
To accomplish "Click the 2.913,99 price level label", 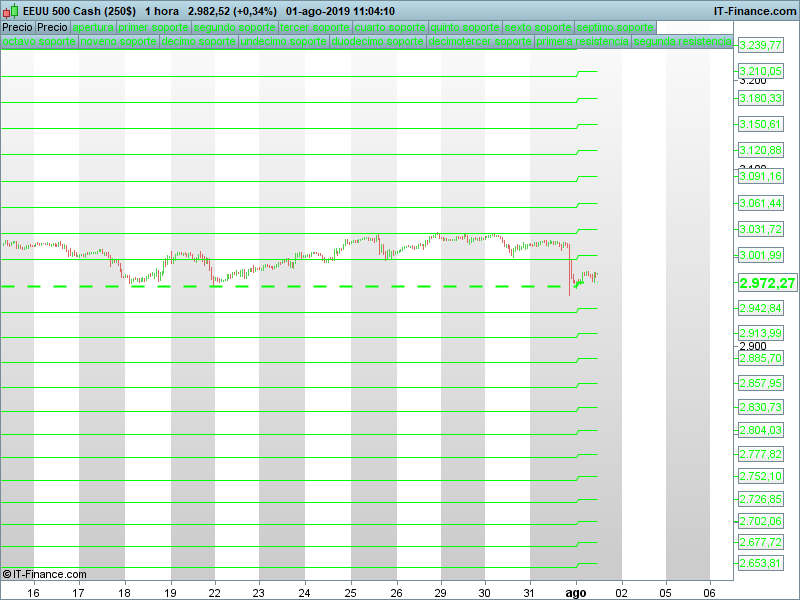I will (x=761, y=333).
